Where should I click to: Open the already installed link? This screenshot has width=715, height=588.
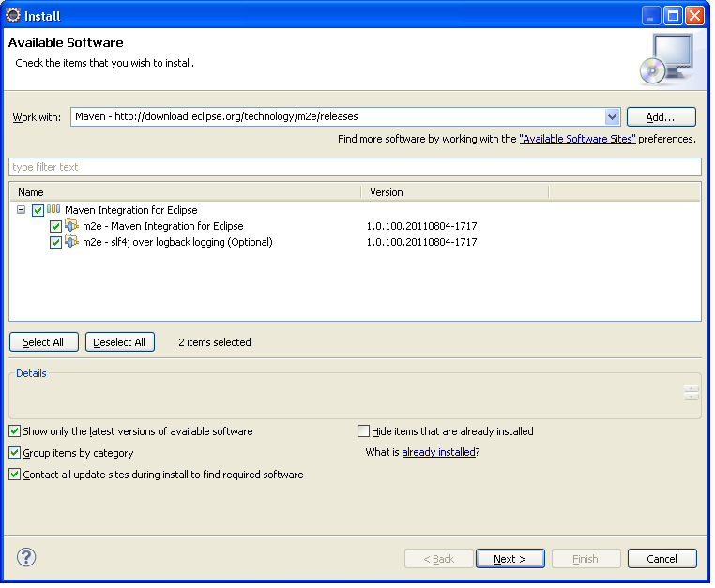439,452
